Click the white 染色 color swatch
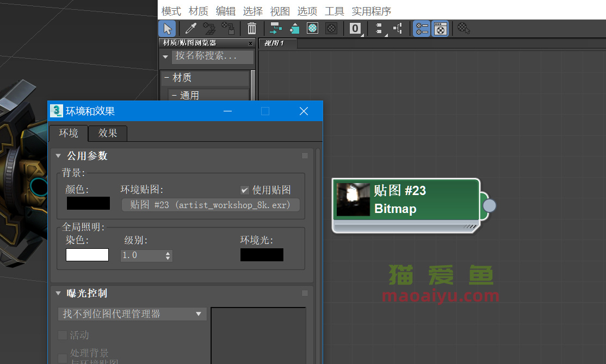This screenshot has width=606, height=364. [x=87, y=255]
